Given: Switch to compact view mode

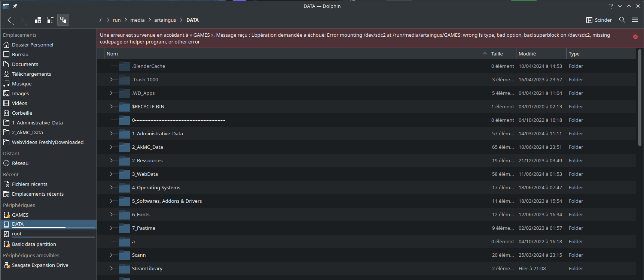Looking at the screenshot, I should point(51,20).
